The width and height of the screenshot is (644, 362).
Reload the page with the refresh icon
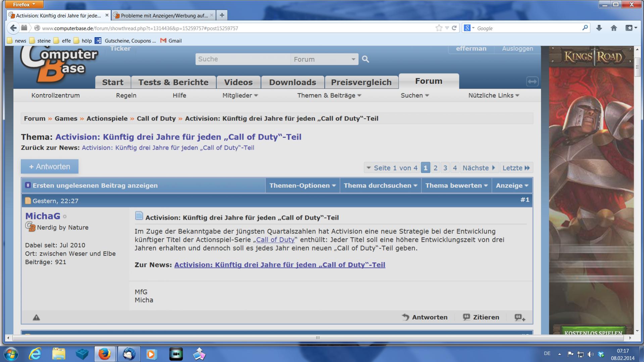tap(454, 28)
